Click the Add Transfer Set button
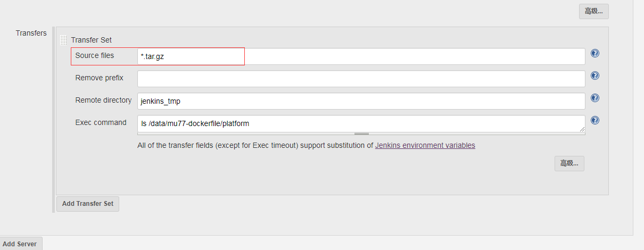Image resolution: width=644 pixels, height=250 pixels. click(88, 204)
